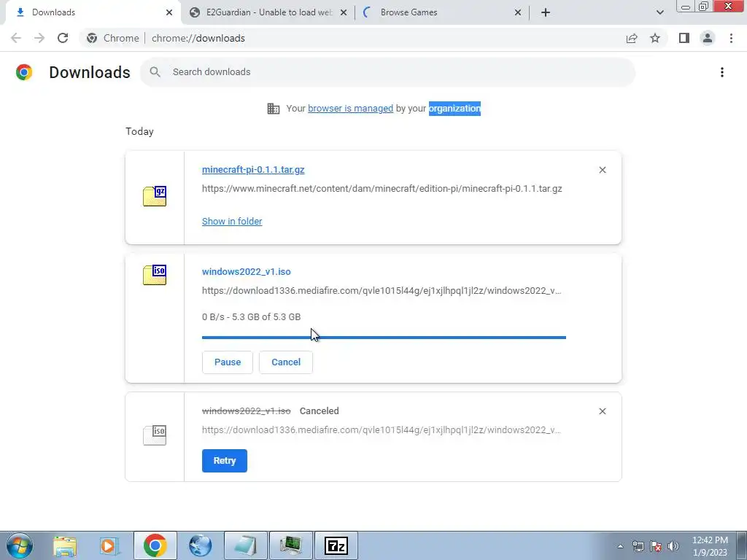
Task: Focus the Search downloads field
Action: [x=388, y=72]
